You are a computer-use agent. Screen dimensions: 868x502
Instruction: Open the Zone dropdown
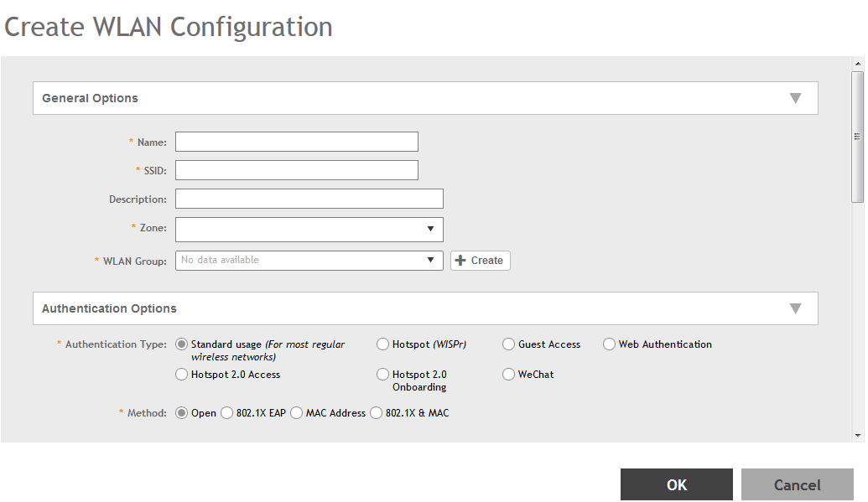pyautogui.click(x=309, y=229)
